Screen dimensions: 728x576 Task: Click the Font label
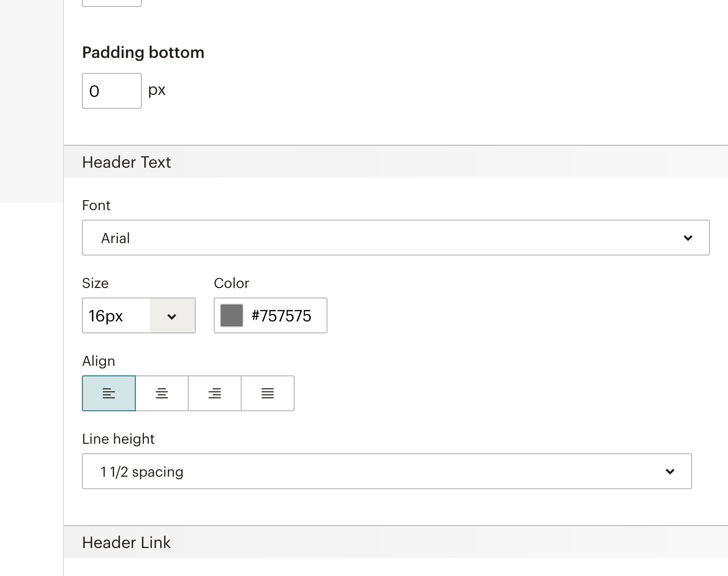[x=96, y=206]
